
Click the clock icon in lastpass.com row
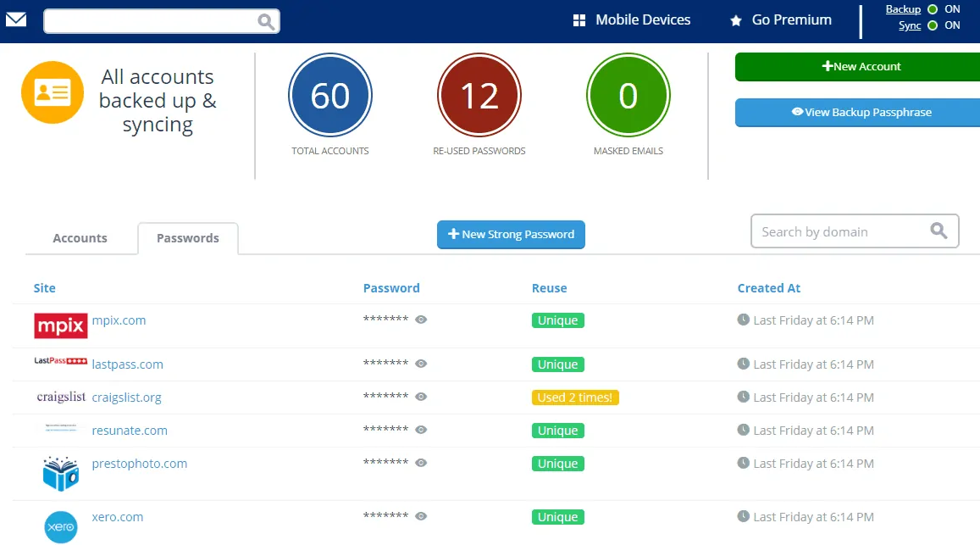pyautogui.click(x=743, y=364)
